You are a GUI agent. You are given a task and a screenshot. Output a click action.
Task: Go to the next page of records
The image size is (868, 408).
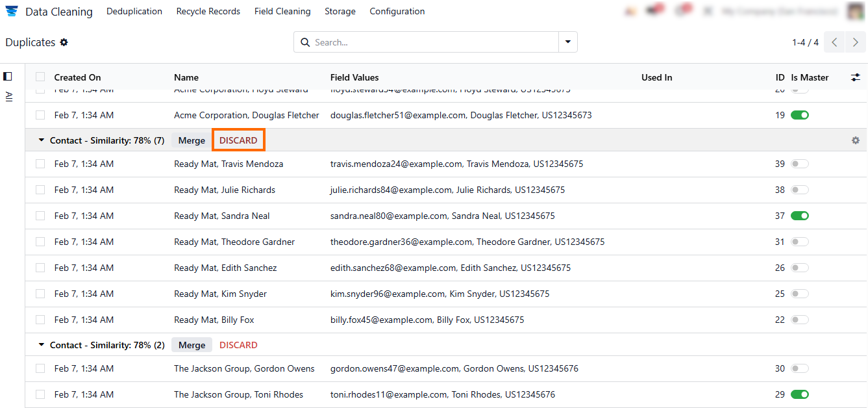tap(856, 42)
